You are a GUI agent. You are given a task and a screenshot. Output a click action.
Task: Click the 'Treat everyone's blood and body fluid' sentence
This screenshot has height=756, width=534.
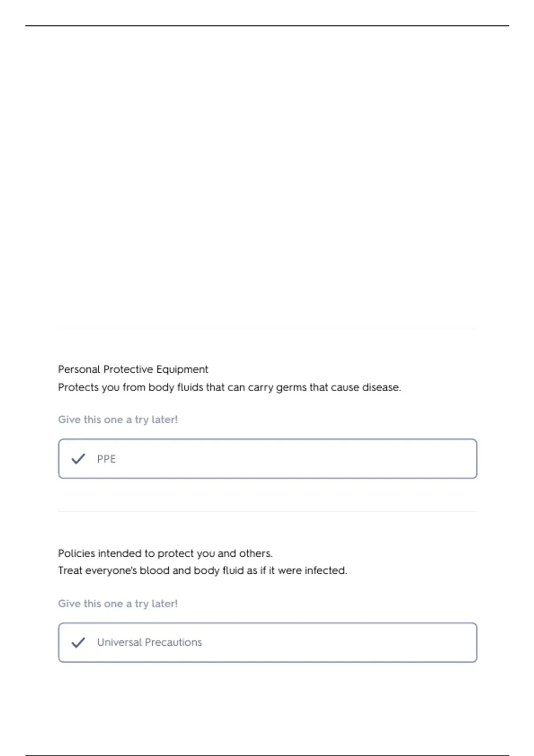click(x=202, y=571)
